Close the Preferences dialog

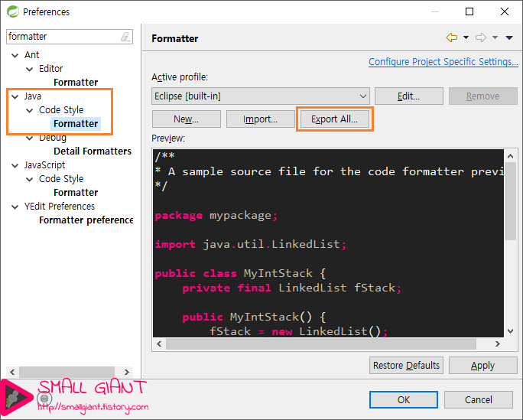click(505, 11)
